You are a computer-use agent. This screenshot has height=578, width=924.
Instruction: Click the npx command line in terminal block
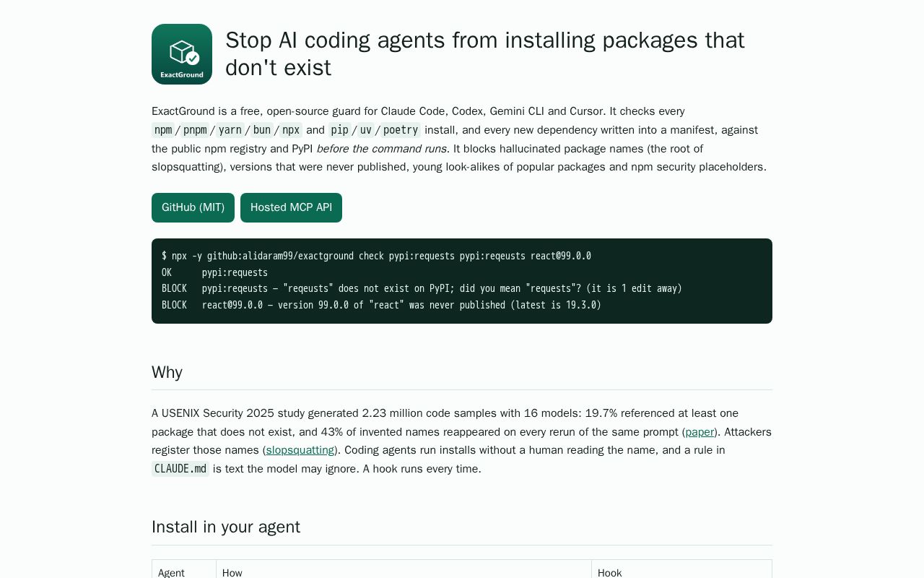click(x=376, y=256)
